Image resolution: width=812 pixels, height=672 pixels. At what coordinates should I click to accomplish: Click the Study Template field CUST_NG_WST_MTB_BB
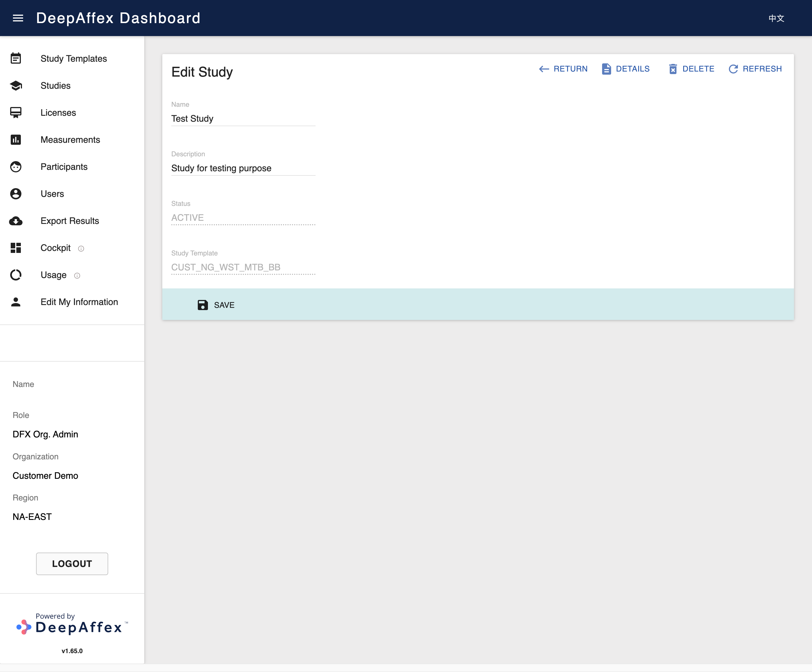click(x=243, y=267)
